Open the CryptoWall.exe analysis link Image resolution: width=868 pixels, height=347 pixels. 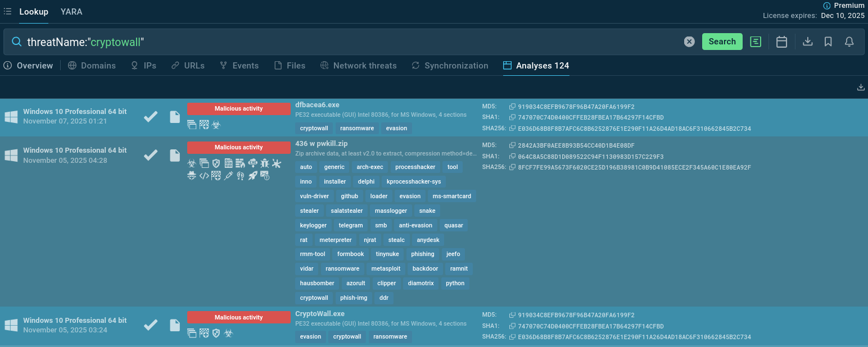(319, 314)
